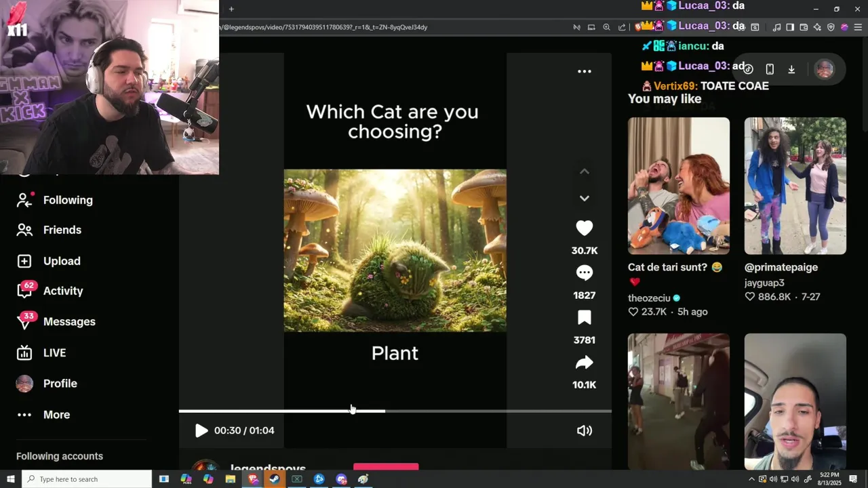Viewport: 868px width, 488px height.
Task: Open the three-dot menu above the video
Action: click(x=584, y=71)
